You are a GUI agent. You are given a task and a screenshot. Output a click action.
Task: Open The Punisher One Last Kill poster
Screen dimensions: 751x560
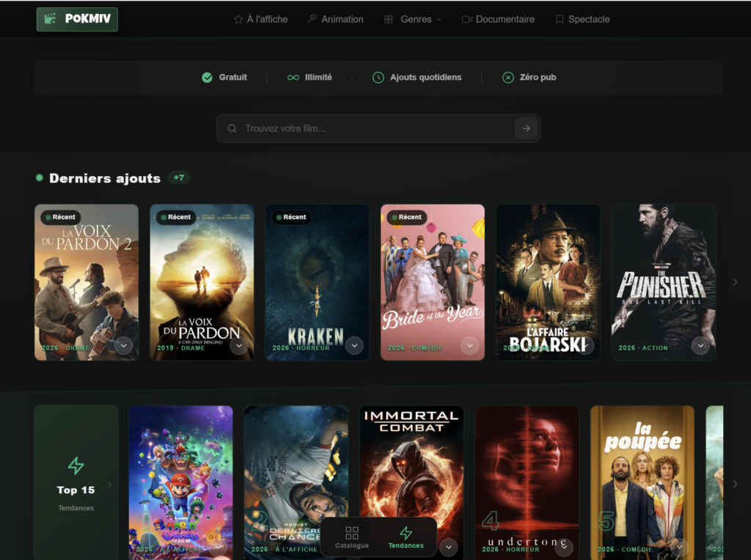663,282
